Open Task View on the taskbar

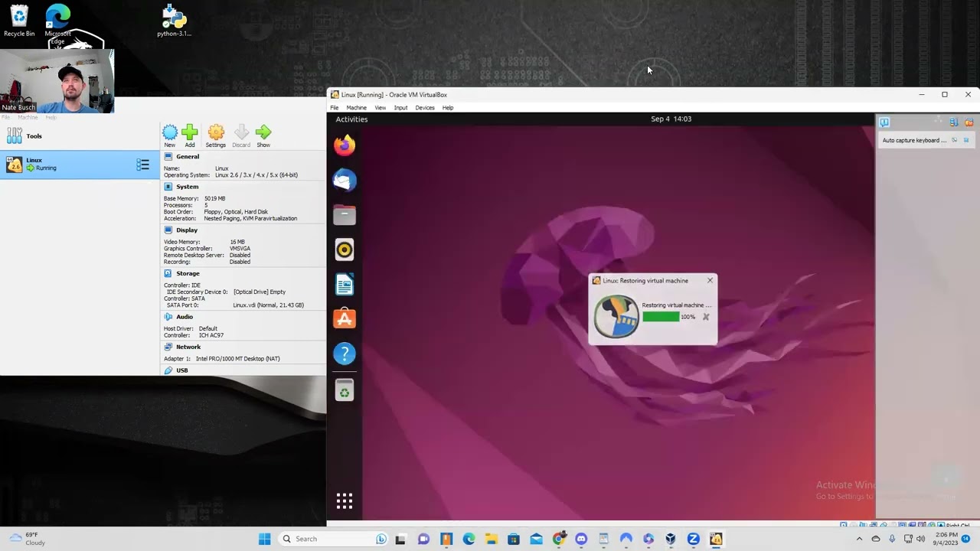(x=400, y=539)
